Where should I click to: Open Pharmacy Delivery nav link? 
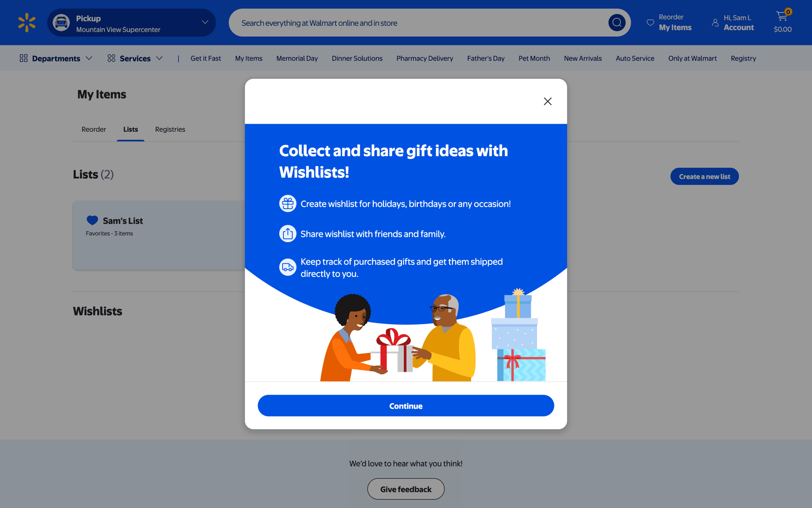coord(425,58)
